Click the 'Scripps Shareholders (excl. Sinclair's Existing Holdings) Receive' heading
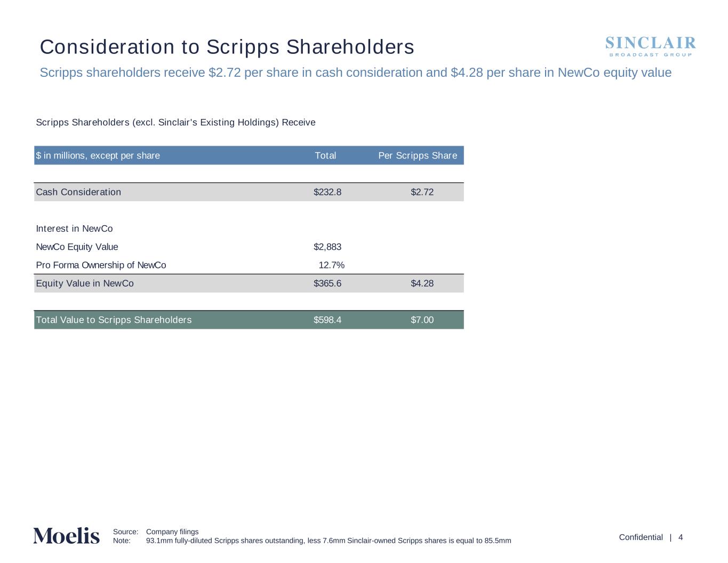The width and height of the screenshot is (728, 563). point(175,123)
